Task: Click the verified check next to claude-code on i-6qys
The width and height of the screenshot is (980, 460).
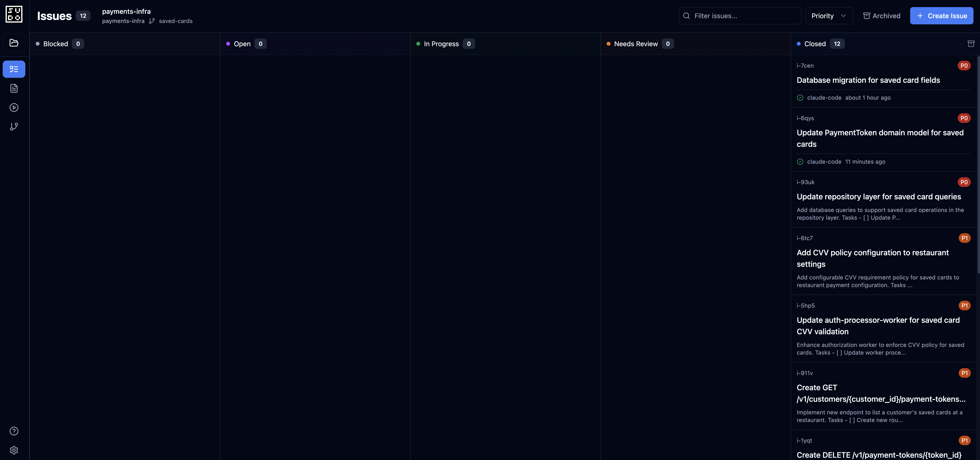Action: 800,162
